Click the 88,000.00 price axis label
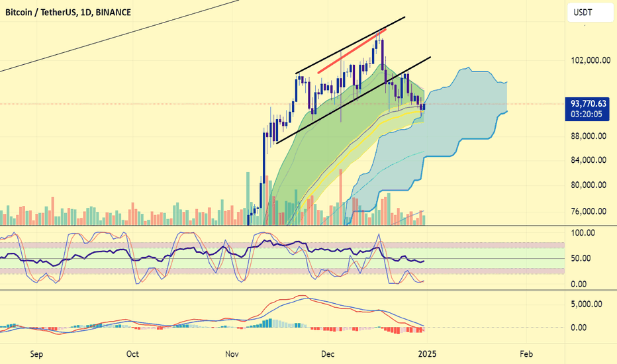Screen dimensions: 617x364 tap(589, 136)
